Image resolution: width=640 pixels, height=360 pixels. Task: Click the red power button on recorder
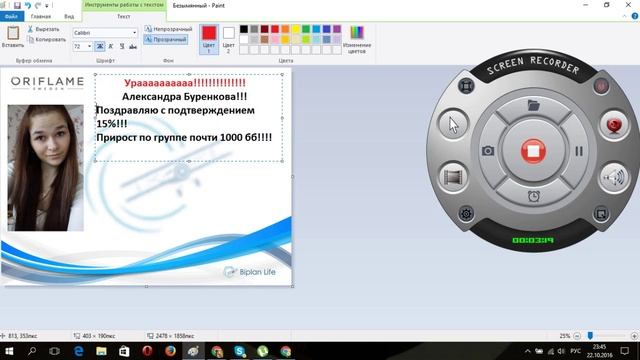point(601,86)
